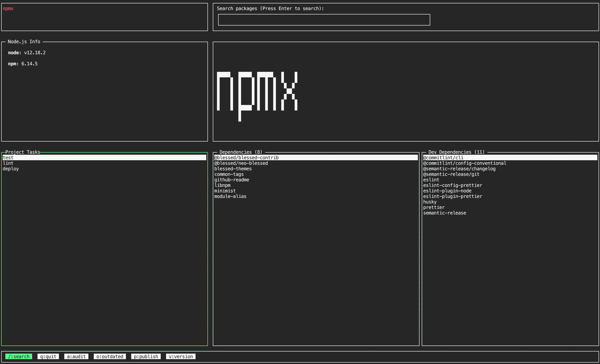Select the test project task
The height and width of the screenshot is (364, 600).
(8, 158)
